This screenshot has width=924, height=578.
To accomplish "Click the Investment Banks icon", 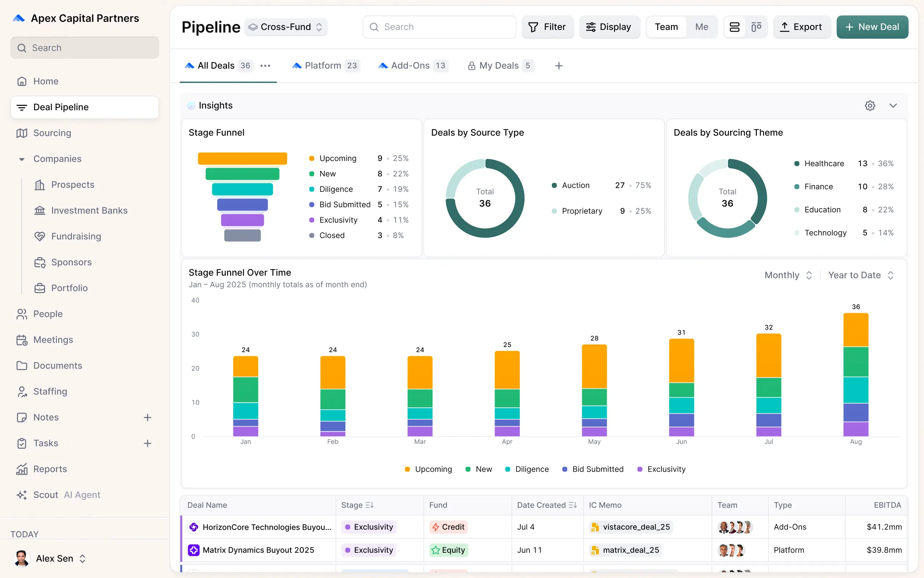I will (40, 211).
